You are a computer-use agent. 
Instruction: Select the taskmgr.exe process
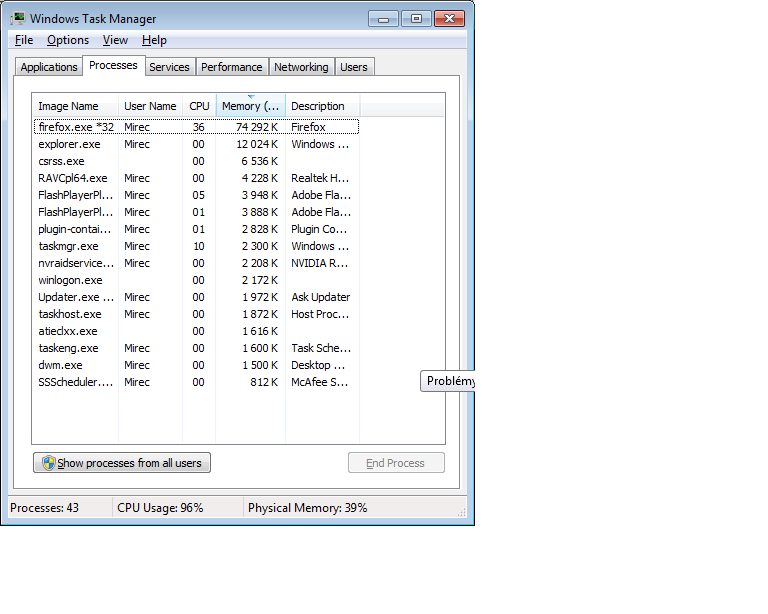[x=196, y=246]
